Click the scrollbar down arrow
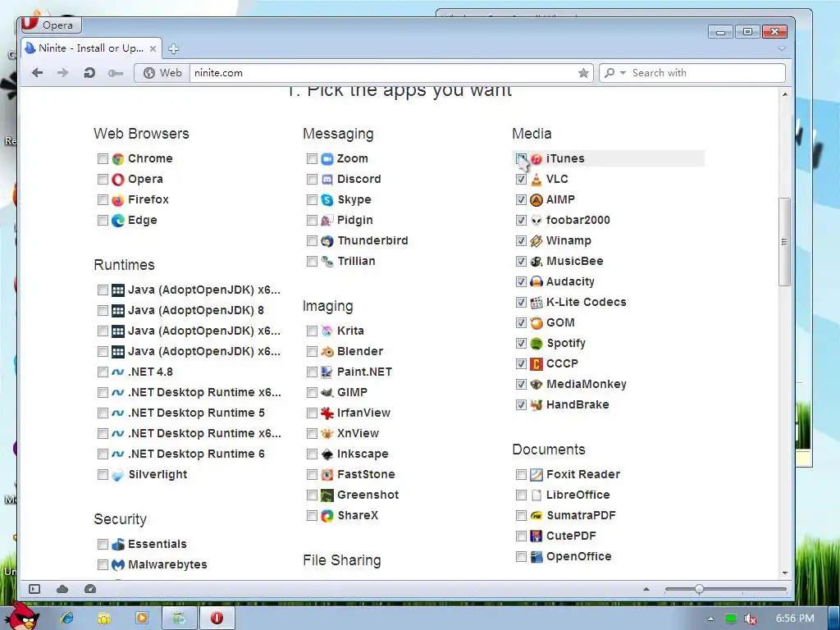The height and width of the screenshot is (630, 840). tap(785, 573)
